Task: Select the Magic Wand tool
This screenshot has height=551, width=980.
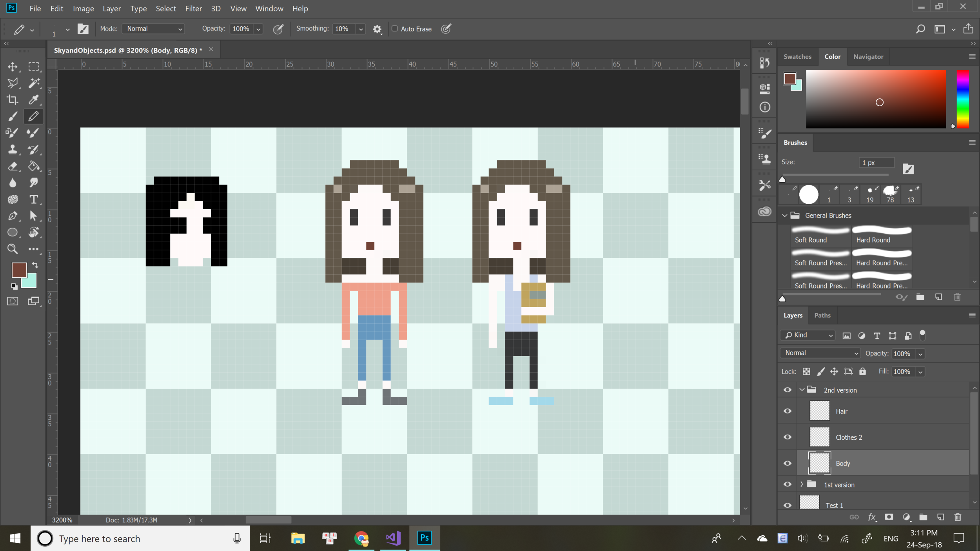Action: (34, 83)
